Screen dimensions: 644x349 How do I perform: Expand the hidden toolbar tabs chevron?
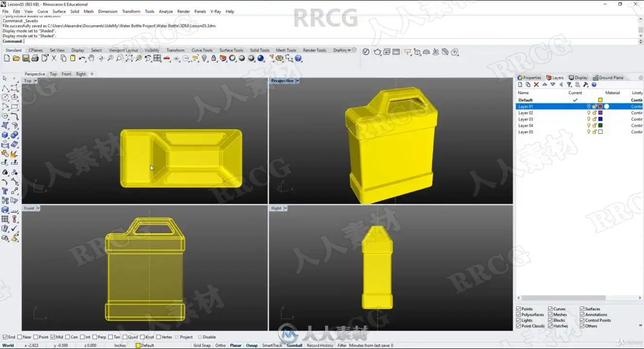pos(349,50)
